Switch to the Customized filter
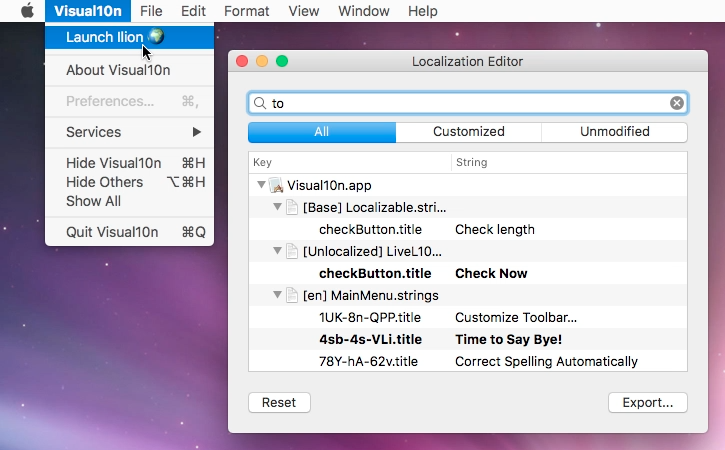Screen dimensions: 725x450 coord(468,132)
